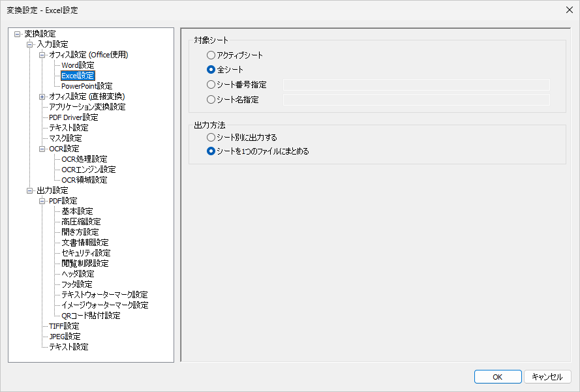580x392 pixels.
Task: Open PowerPoint設定 in the tree
Action: click(x=87, y=86)
